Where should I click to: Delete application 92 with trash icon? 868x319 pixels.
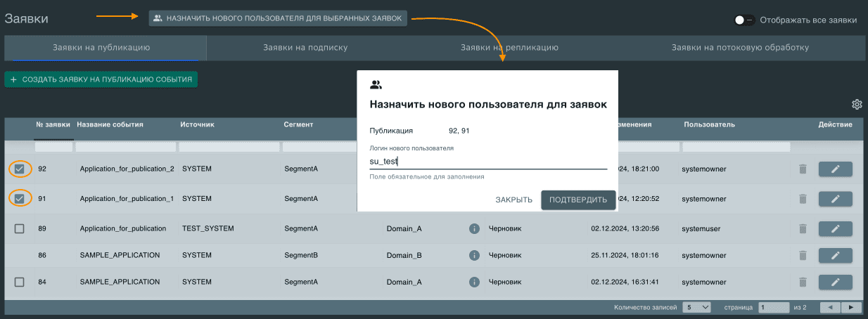point(803,169)
